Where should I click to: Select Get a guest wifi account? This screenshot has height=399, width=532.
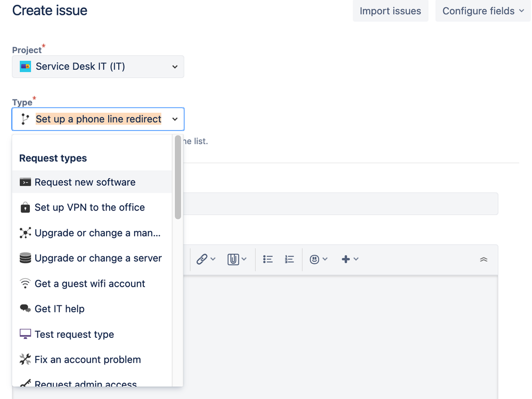92,284
